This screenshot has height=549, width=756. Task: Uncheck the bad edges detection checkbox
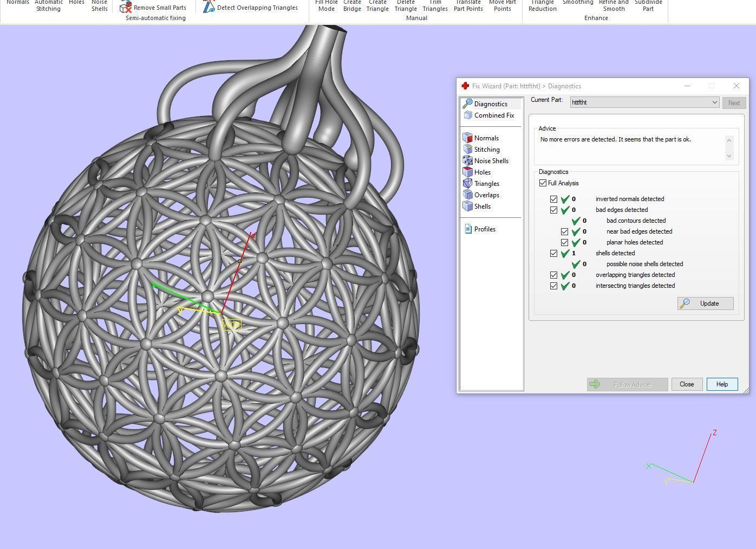click(x=553, y=210)
